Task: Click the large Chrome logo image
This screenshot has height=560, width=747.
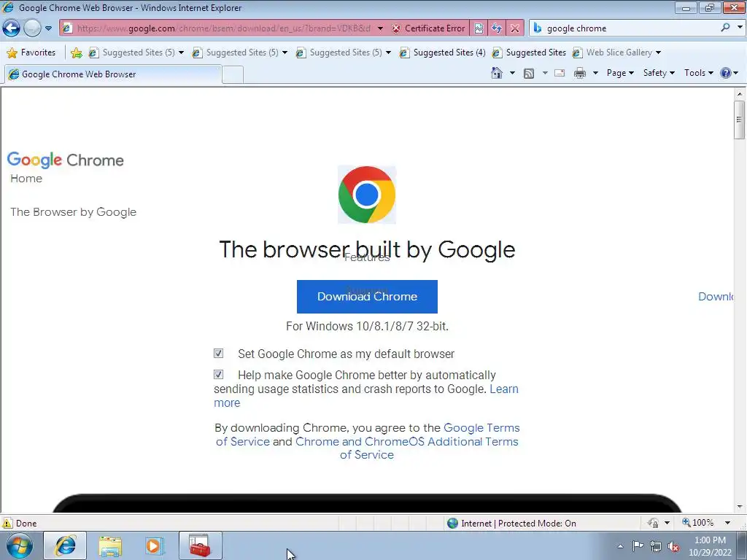Action: point(367,194)
